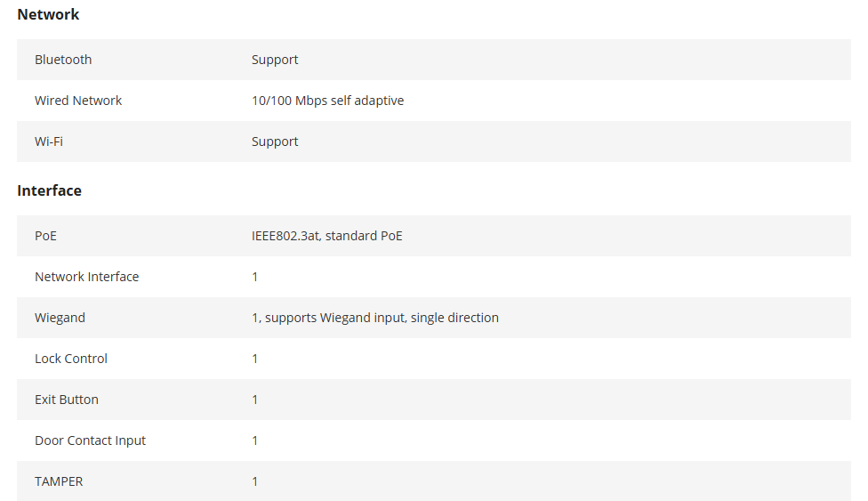Click the TAMPER value 1
The image size is (868, 501).
pos(254,482)
